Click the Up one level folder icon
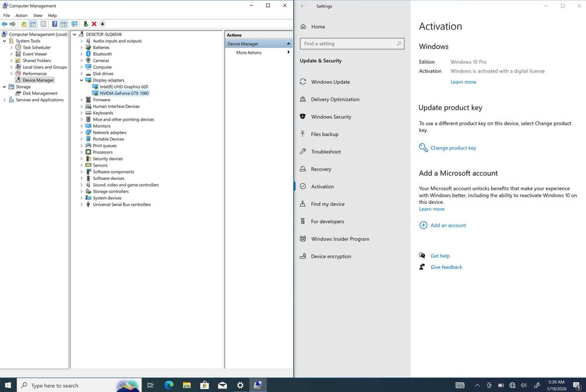Screen dimensions: 586x392 (24, 24)
